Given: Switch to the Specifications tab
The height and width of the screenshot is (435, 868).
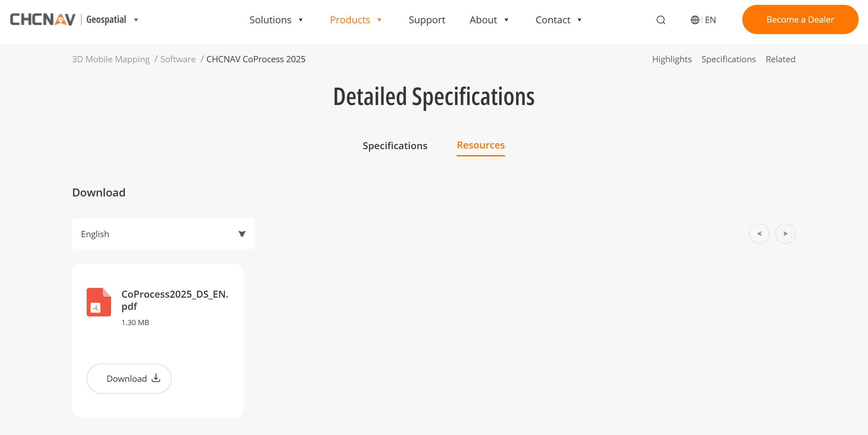Looking at the screenshot, I should (x=395, y=146).
